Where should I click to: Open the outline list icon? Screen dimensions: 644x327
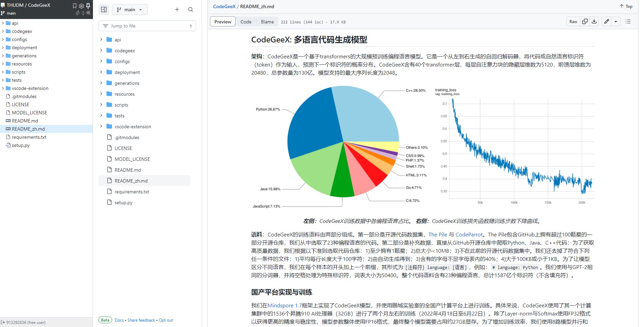[628, 21]
